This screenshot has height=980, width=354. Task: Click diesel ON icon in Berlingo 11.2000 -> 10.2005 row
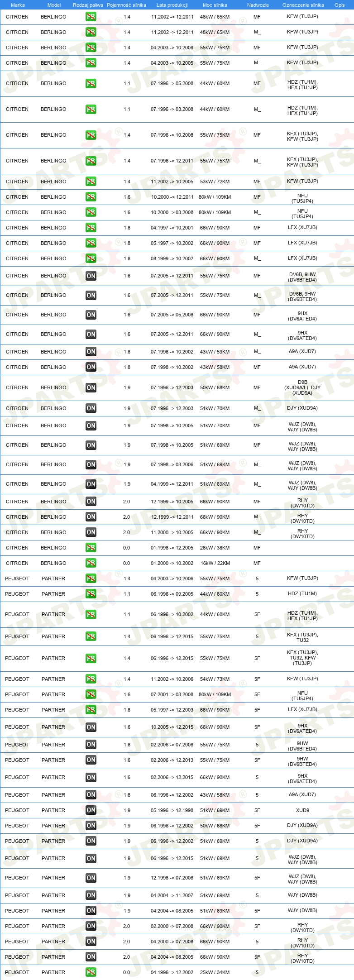pos(91,532)
